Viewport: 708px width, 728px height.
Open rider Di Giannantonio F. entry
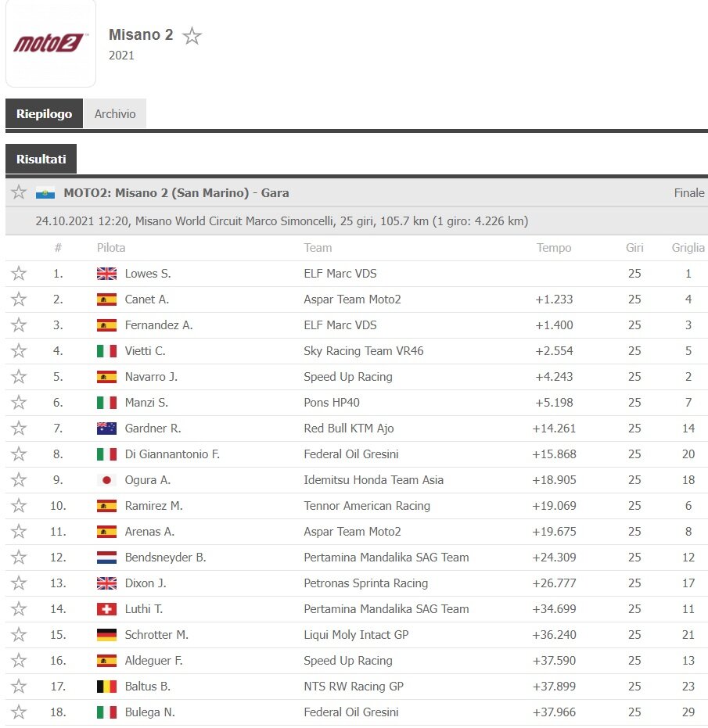point(172,454)
